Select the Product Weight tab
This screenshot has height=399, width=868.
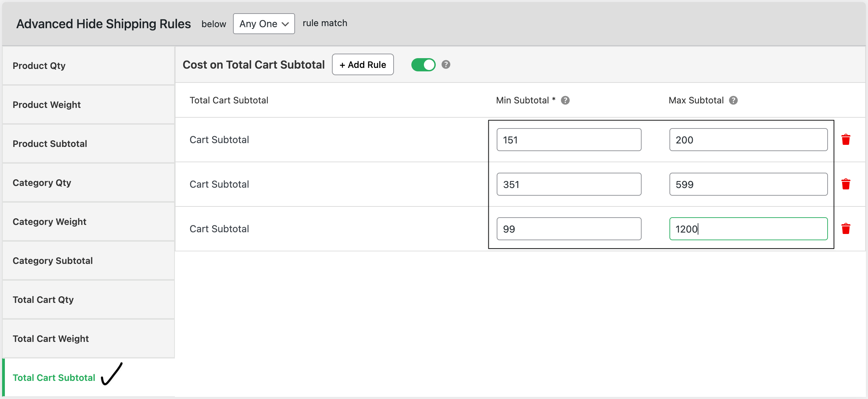tap(46, 104)
